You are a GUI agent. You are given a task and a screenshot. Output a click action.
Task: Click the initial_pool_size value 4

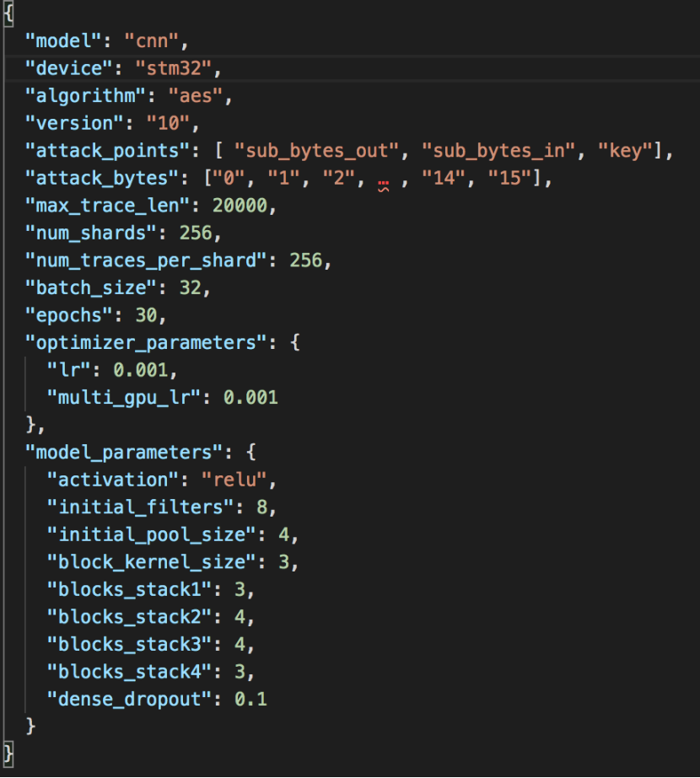tap(283, 535)
